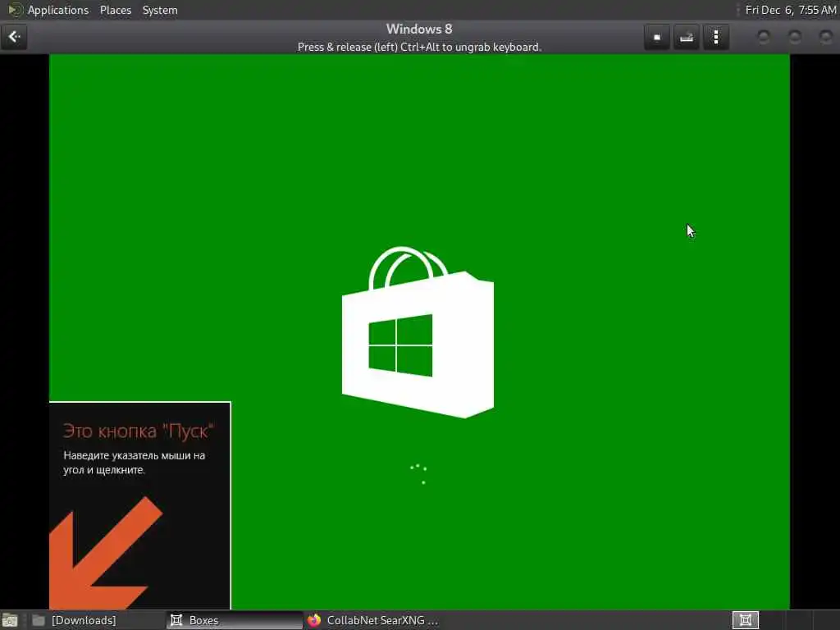This screenshot has width=840, height=630.
Task: Open the Applications menu
Action: pos(58,10)
